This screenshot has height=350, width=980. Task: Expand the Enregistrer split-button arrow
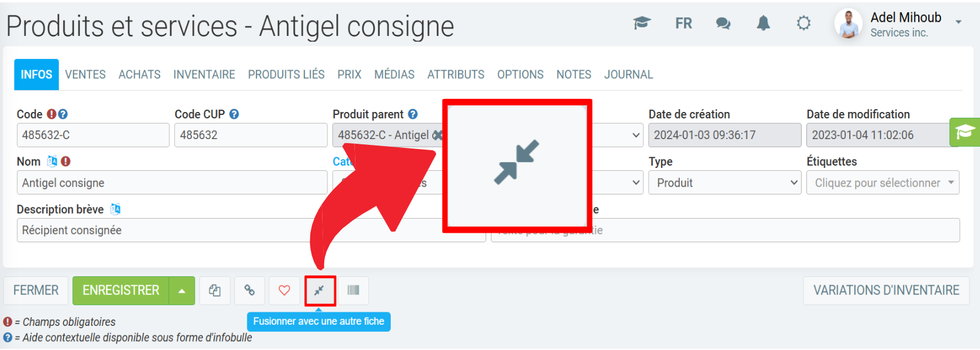point(182,290)
